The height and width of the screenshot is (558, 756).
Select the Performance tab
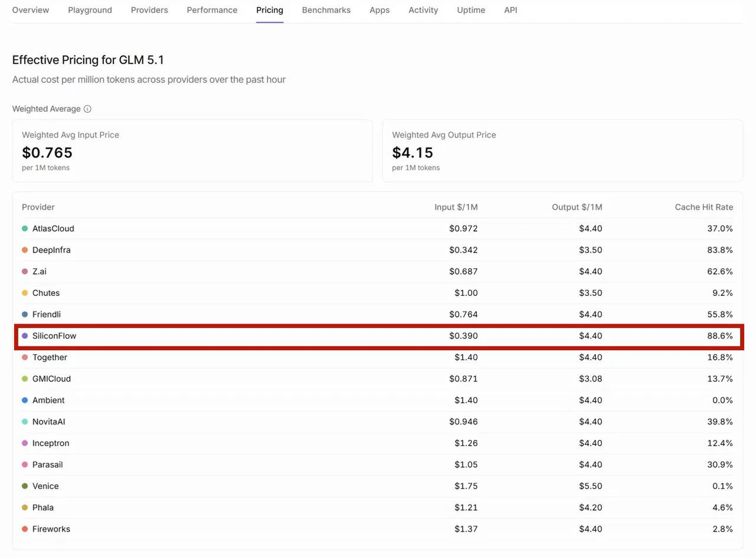point(212,10)
